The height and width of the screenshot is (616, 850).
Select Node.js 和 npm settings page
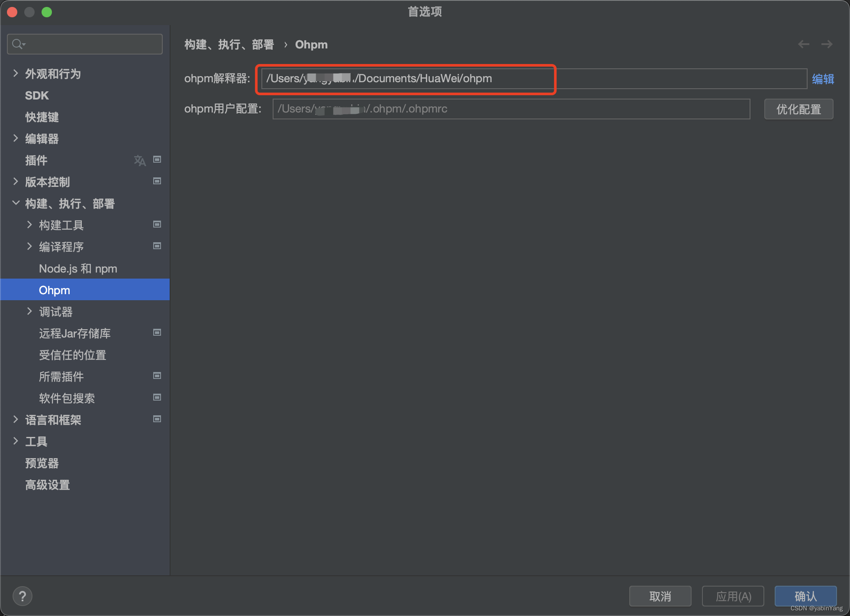[x=78, y=269]
